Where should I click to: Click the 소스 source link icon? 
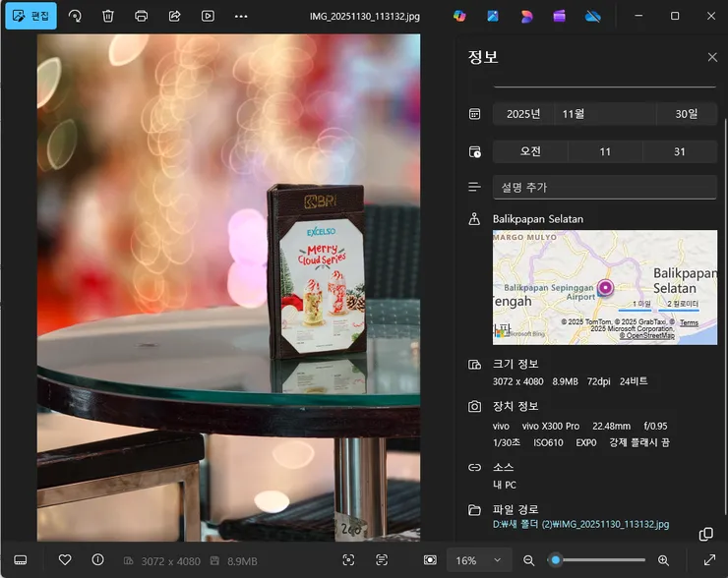[474, 467]
